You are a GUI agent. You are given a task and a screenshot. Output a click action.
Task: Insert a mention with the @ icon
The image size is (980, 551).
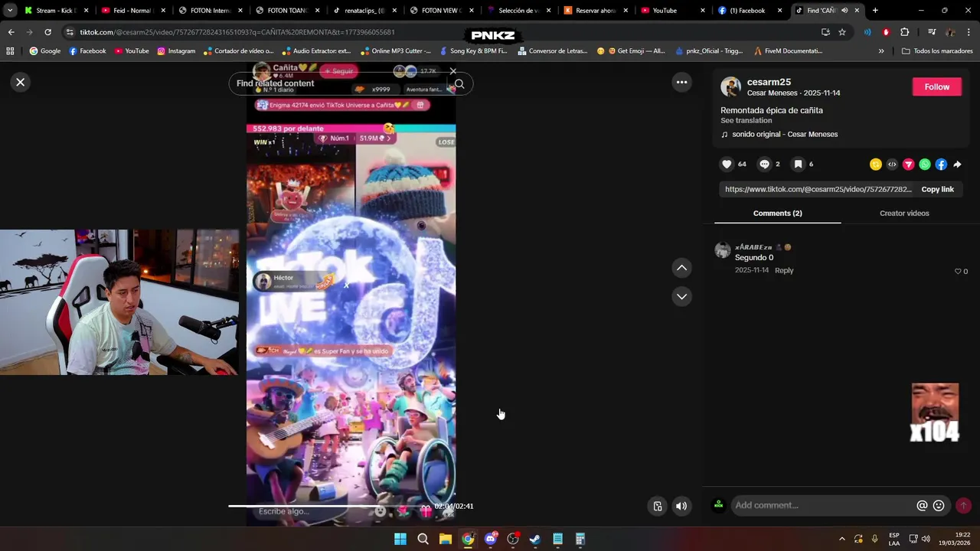(x=922, y=506)
